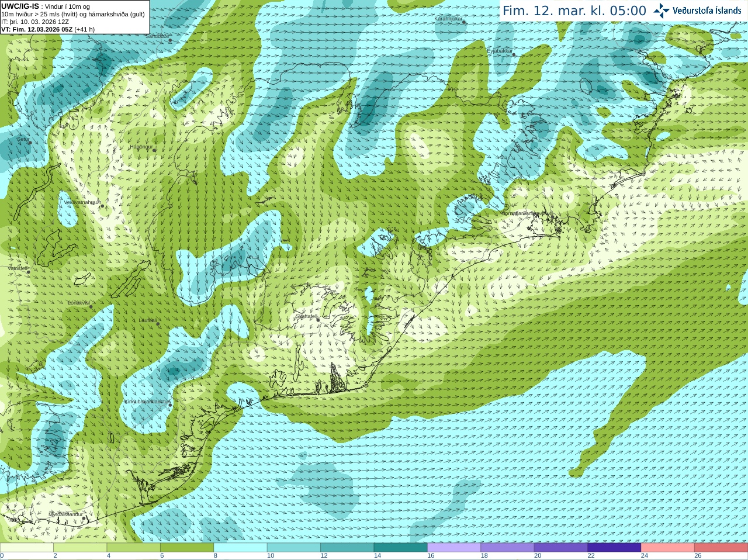
Task: Click the 8–10 m/s light cyan legend swatch
Action: pos(241,548)
